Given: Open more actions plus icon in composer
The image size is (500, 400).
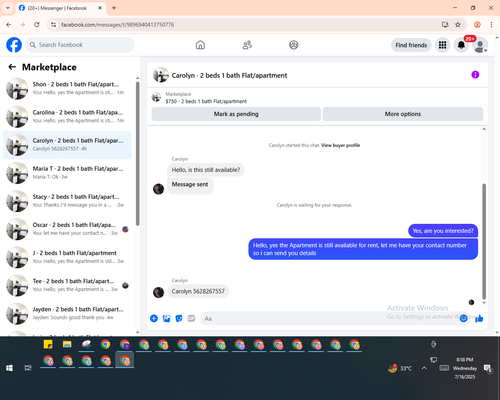Looking at the screenshot, I should click(154, 318).
